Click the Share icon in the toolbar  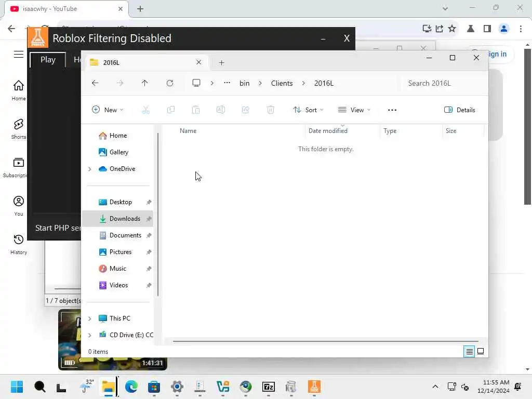point(246,110)
